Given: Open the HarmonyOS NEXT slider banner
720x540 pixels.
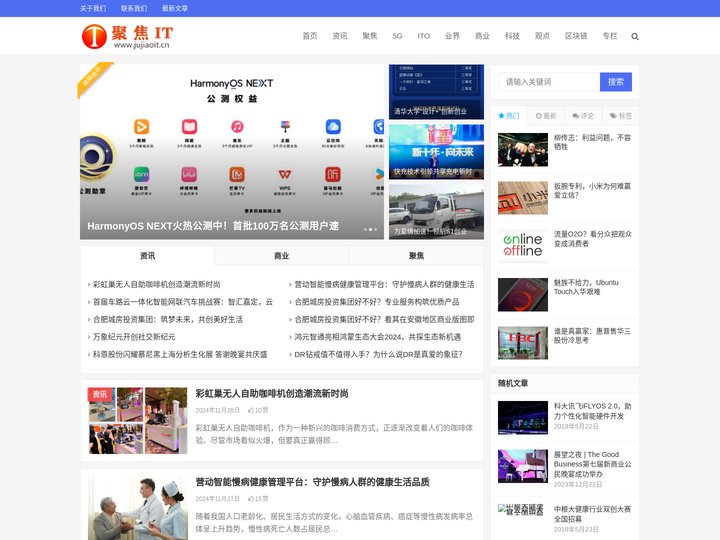Looking at the screenshot, I should [x=232, y=152].
